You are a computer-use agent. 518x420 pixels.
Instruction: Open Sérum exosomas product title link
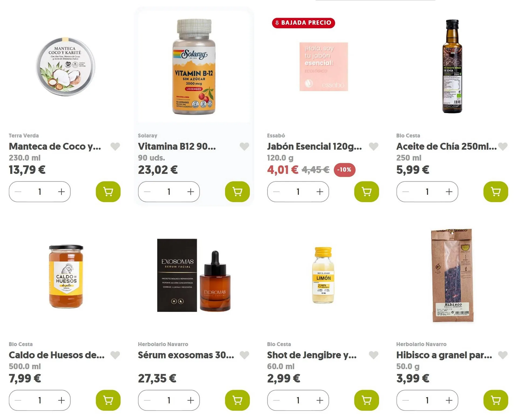(x=186, y=355)
